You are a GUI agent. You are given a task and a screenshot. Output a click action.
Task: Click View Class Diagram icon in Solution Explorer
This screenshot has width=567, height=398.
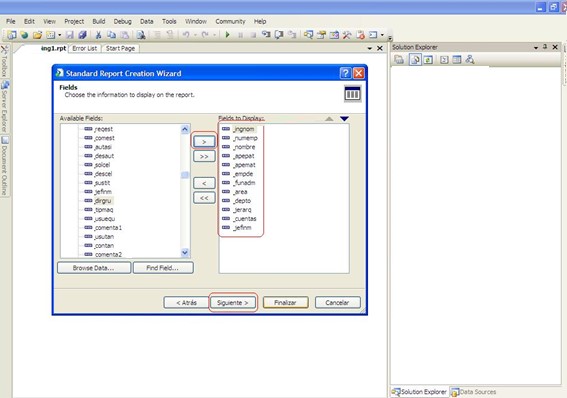coord(470,59)
